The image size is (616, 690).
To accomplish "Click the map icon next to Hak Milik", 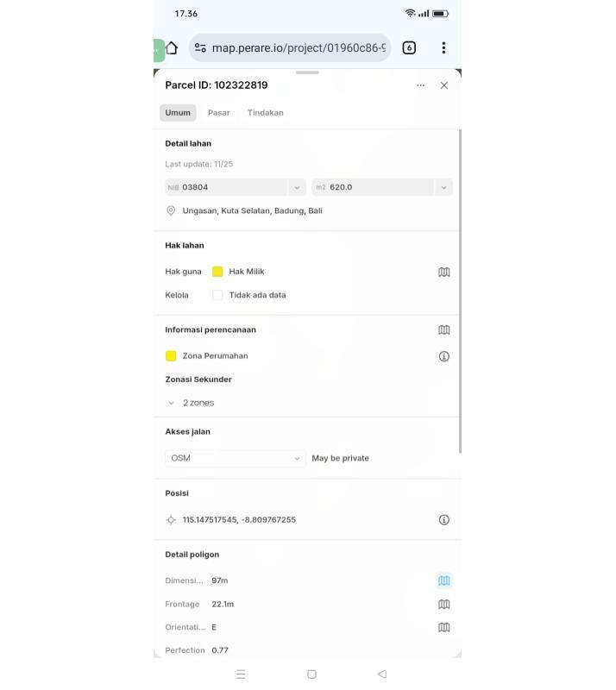I will 443,272.
